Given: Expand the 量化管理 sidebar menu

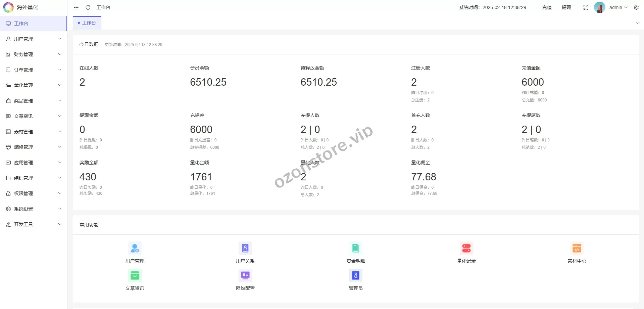Looking at the screenshot, I should (34, 85).
